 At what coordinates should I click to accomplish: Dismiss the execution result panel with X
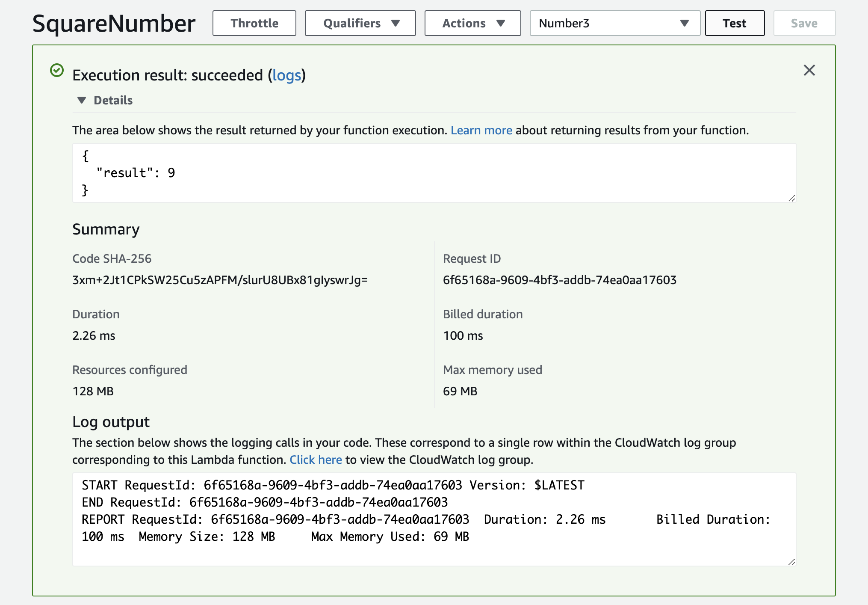[x=809, y=70]
